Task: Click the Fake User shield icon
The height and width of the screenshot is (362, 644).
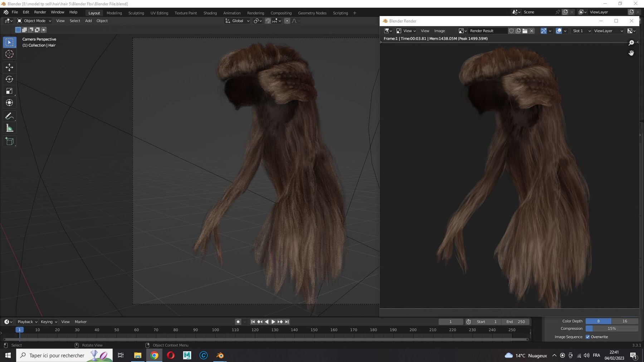Action: [511, 31]
